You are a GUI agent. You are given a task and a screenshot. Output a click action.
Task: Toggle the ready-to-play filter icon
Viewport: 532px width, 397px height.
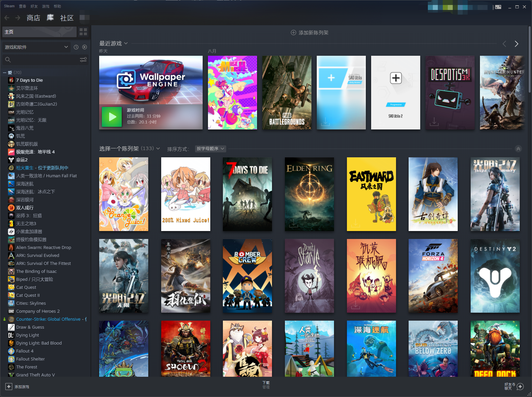[x=85, y=47]
